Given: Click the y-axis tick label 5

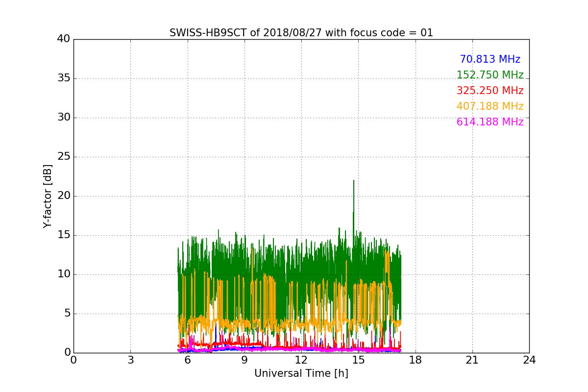Looking at the screenshot, I should [67, 314].
